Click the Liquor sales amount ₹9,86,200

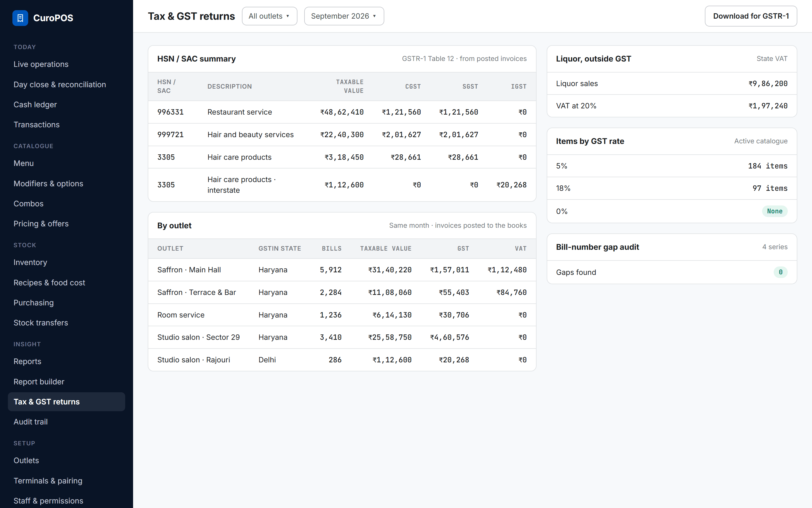768,84
